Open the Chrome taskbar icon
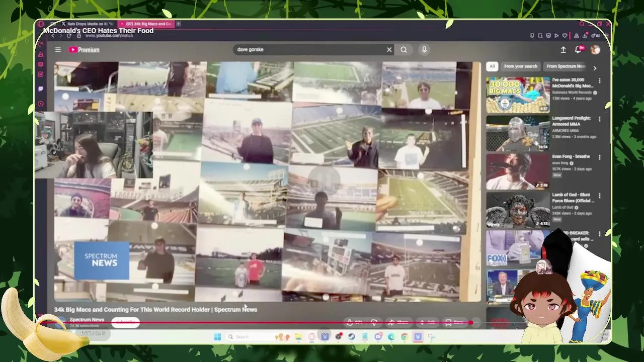This screenshot has width=644, height=362. pyautogui.click(x=405, y=337)
